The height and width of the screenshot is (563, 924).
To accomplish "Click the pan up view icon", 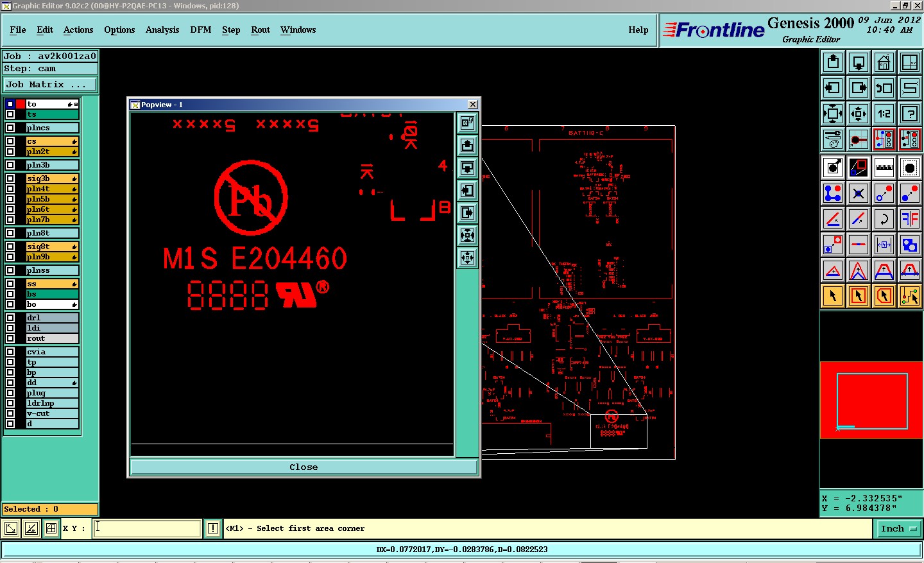I will (833, 62).
